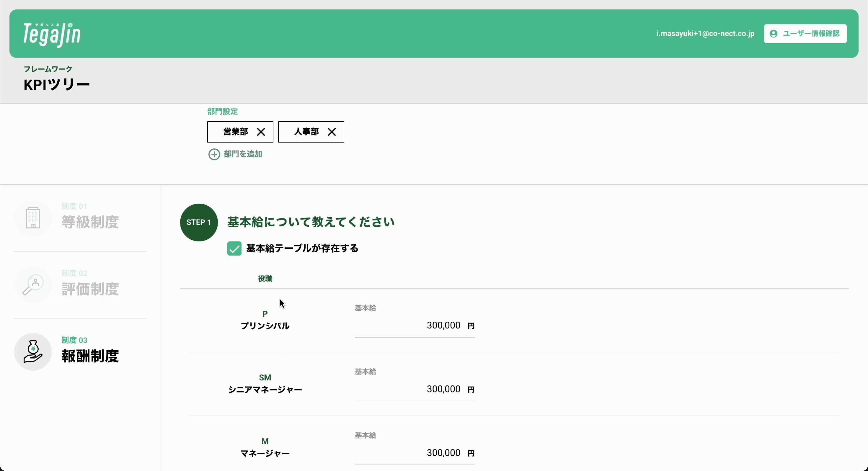The width and height of the screenshot is (868, 471).
Task: Open the 等級制度 section
Action: pyautogui.click(x=90, y=222)
